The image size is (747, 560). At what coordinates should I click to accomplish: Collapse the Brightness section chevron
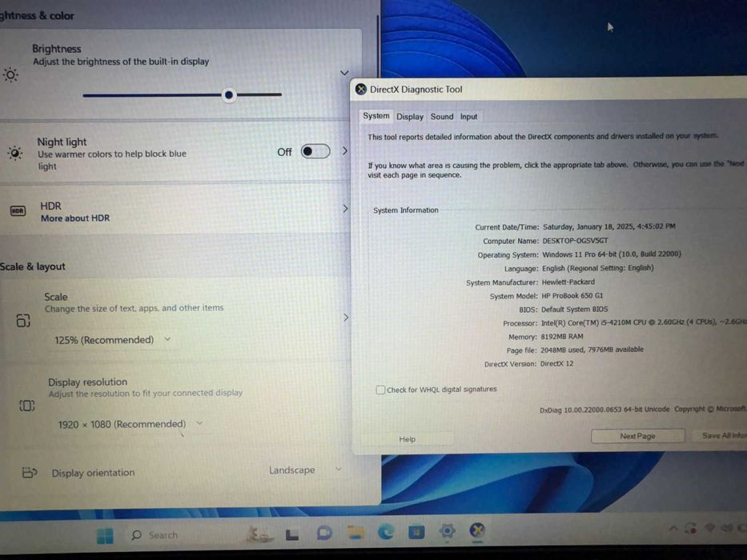pos(344,73)
